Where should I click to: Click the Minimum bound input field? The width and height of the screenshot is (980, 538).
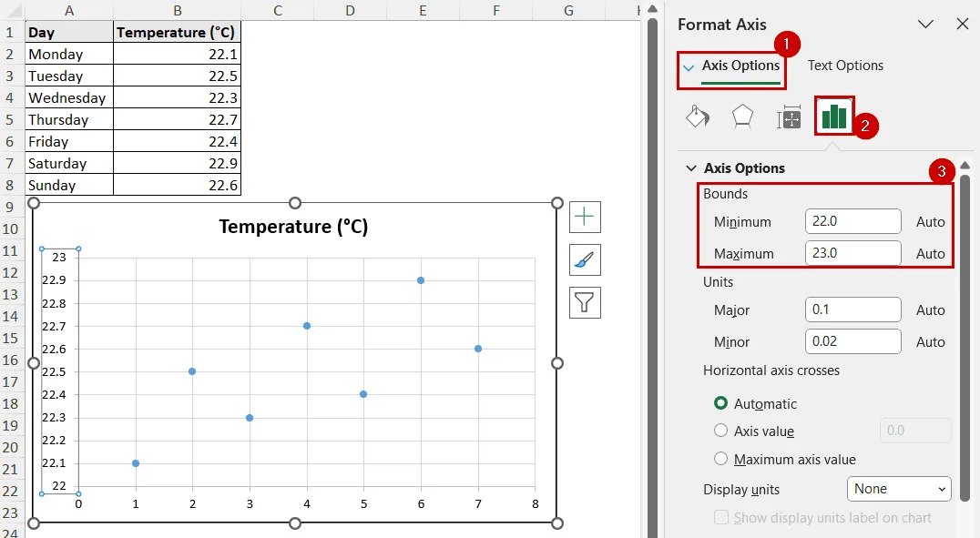pos(853,221)
